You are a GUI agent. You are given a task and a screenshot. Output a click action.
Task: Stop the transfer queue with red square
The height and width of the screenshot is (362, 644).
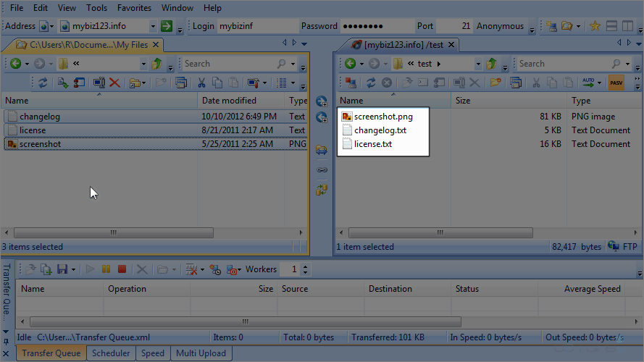tap(122, 269)
